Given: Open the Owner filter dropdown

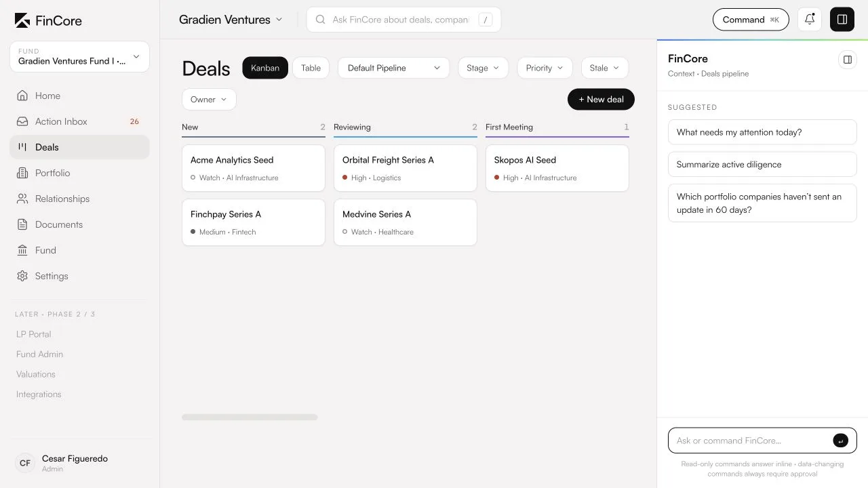Looking at the screenshot, I should click(209, 99).
